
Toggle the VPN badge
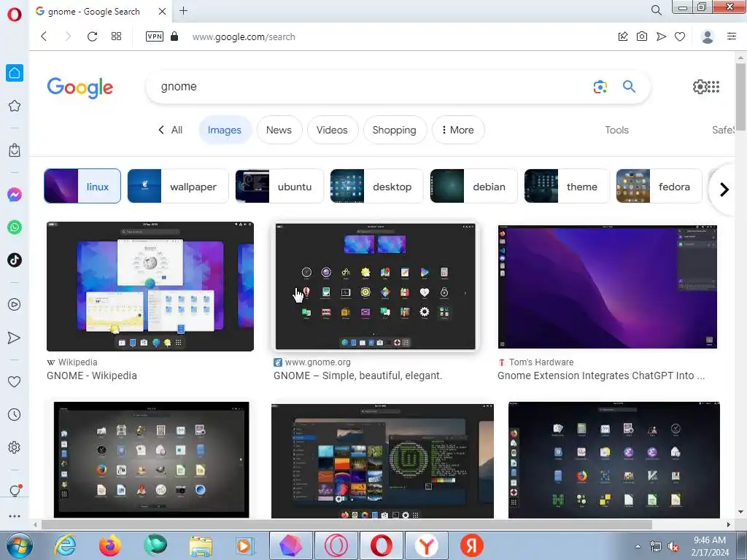[x=155, y=36]
